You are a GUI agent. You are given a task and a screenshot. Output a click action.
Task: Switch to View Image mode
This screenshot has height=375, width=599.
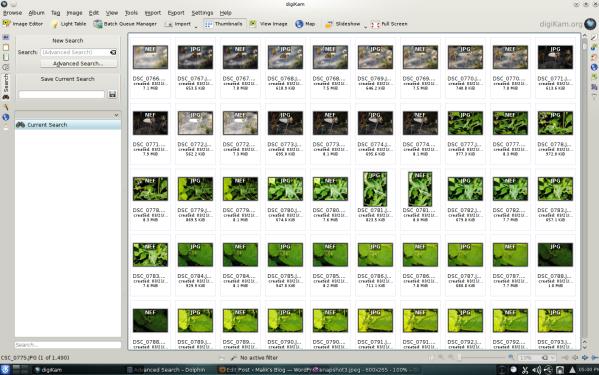[269, 24]
